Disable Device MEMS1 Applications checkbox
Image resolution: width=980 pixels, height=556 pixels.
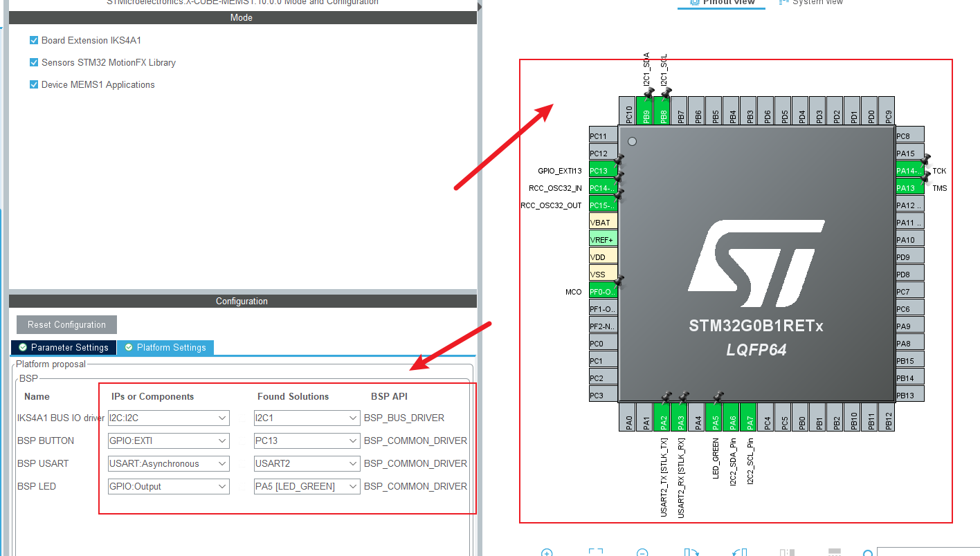(x=34, y=84)
